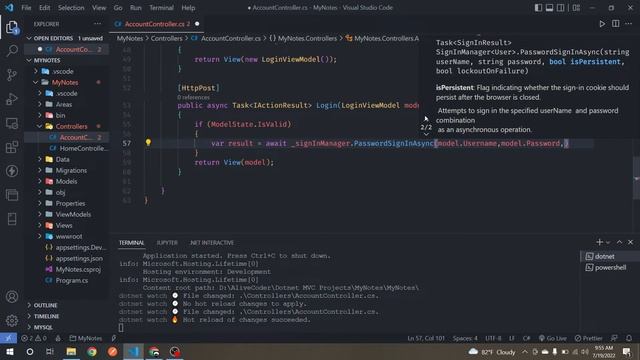
Task: Click Prettier status bar item
Action: 588,338
